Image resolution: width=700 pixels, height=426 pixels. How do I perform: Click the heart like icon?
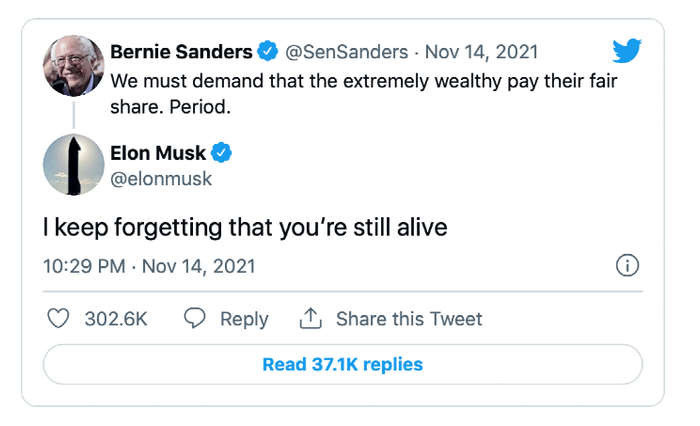click(60, 318)
